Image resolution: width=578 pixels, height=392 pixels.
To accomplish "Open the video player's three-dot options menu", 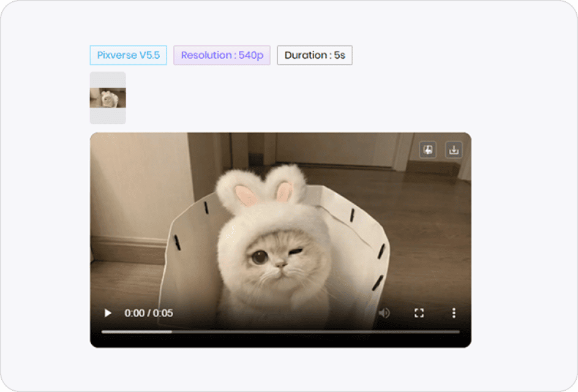I will [454, 313].
